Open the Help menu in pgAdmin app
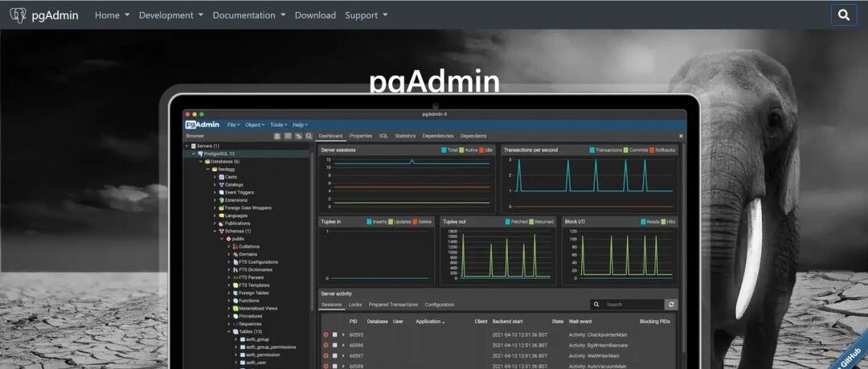 [x=300, y=125]
